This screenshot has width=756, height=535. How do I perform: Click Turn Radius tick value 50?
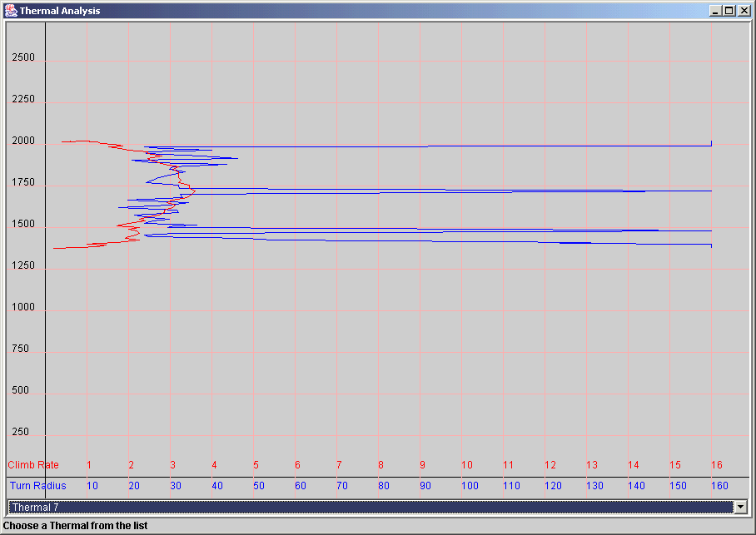pyautogui.click(x=258, y=486)
